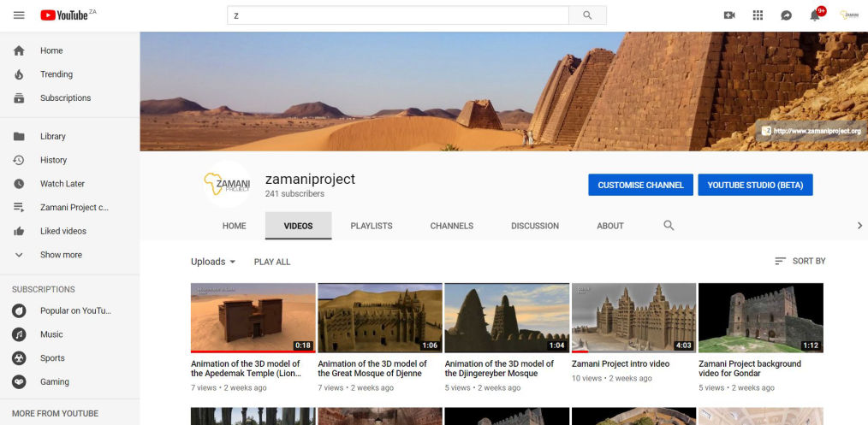Click the 241 subscribers text
This screenshot has width=868, height=425.
[294, 194]
